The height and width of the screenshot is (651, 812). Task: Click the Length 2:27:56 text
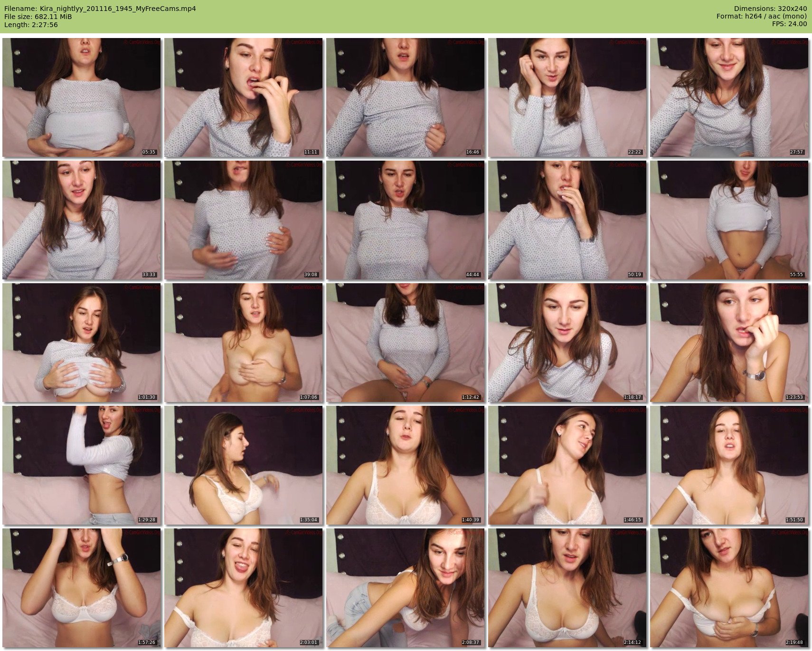pos(31,25)
